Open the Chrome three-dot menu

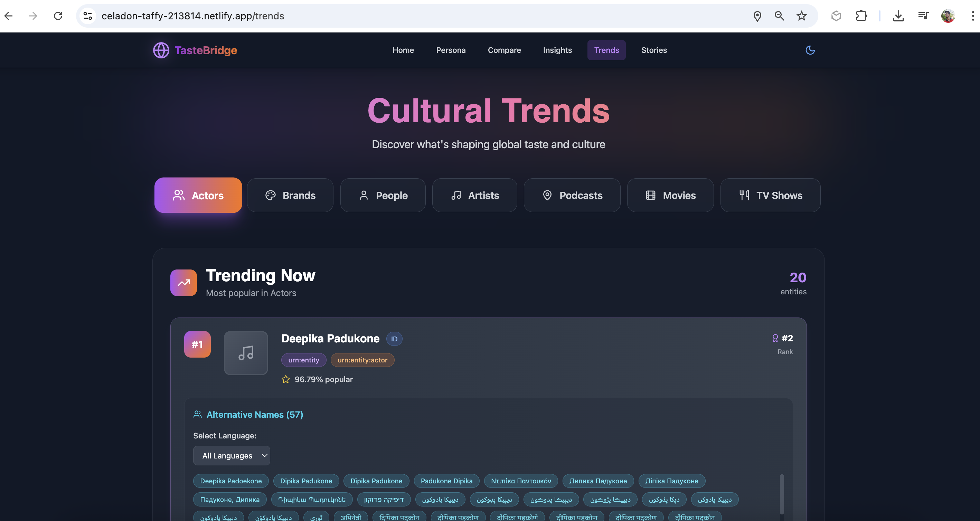pos(972,16)
